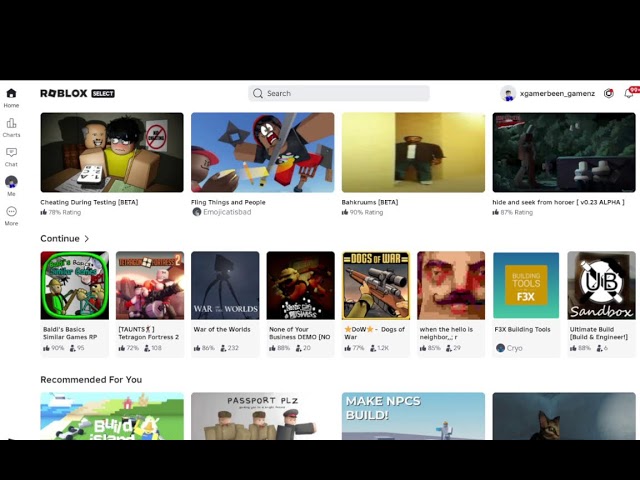Click player count icon under War of the Worlds

pos(223,348)
